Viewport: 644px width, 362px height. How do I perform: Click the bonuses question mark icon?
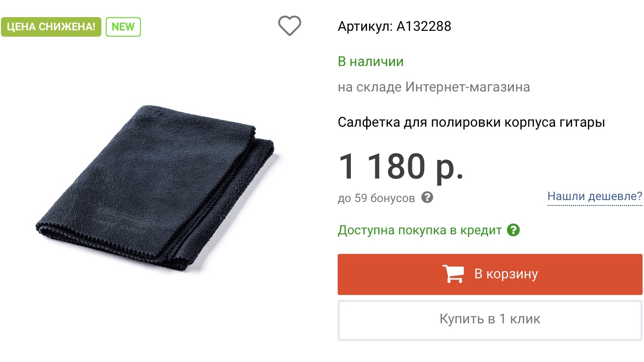[427, 198]
